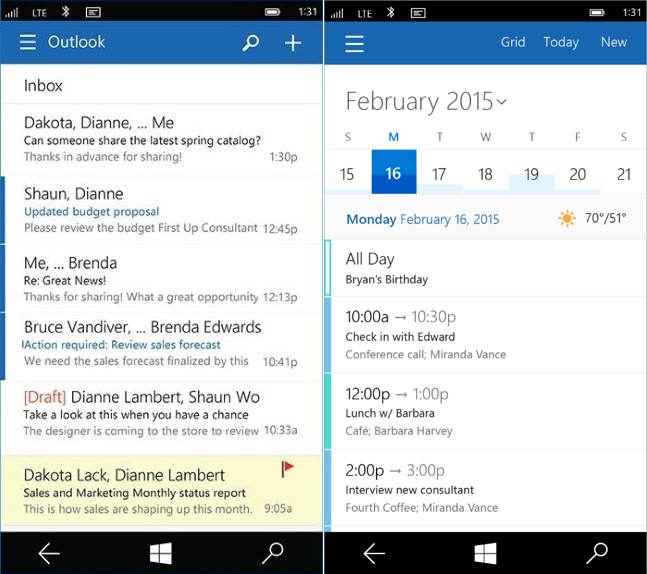Tap the Windows Start logo on calendar phone
Viewport: 647px width, 574px height.
point(486,553)
